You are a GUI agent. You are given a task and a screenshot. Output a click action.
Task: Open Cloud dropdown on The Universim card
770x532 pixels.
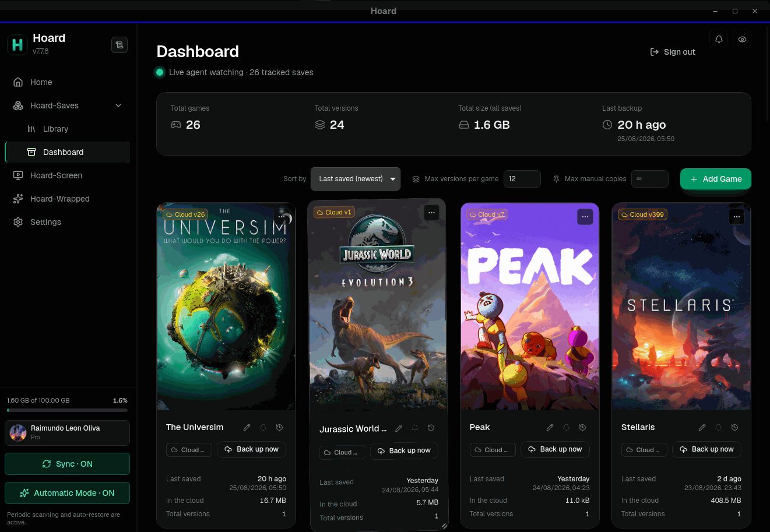click(x=189, y=450)
